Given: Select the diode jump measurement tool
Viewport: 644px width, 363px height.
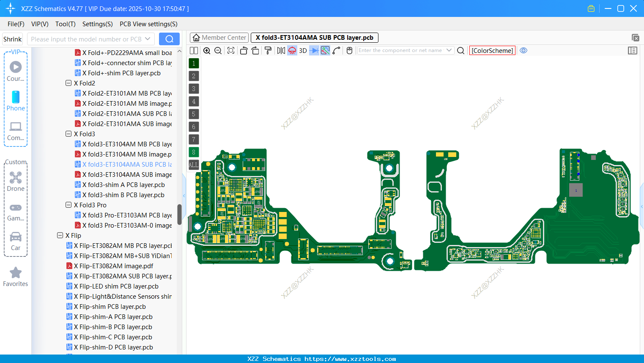Looking at the screenshot, I should pos(314,50).
